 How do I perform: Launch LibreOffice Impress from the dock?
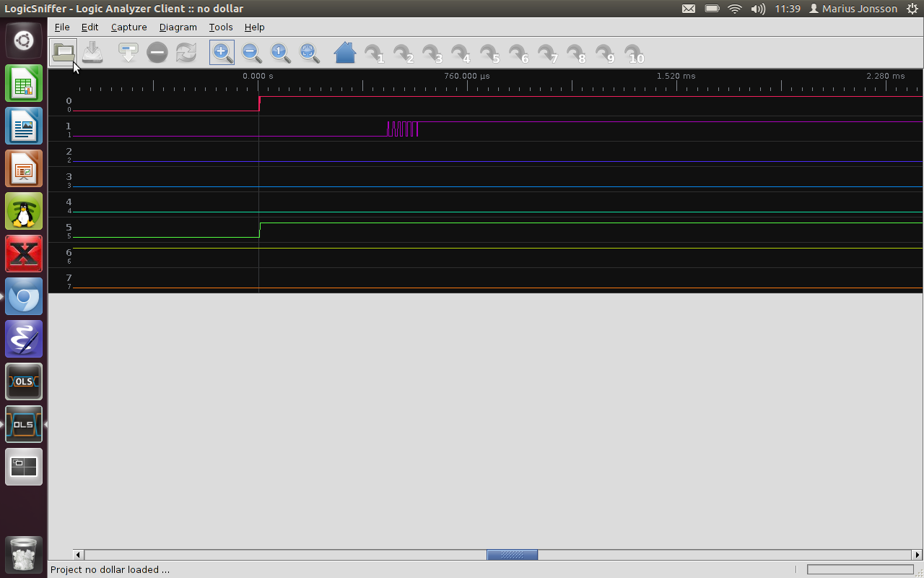[x=24, y=168]
